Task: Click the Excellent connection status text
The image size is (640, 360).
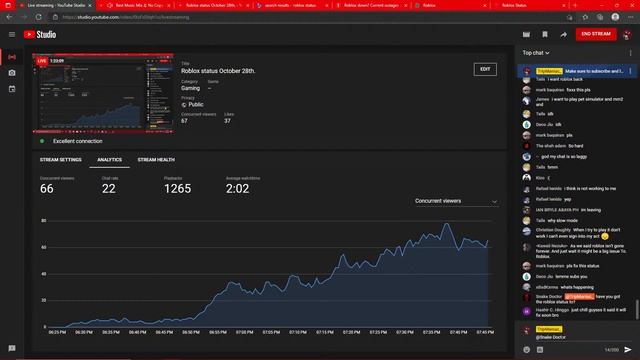Action: (78, 141)
